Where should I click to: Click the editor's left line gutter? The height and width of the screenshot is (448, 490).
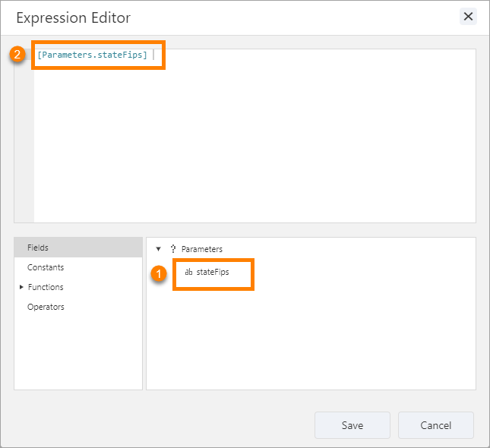(x=24, y=137)
